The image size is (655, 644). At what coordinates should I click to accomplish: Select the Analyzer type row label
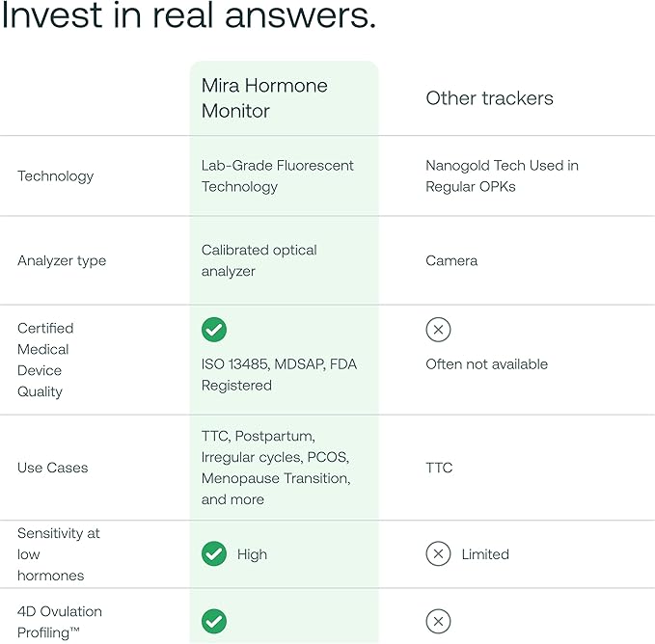(62, 260)
